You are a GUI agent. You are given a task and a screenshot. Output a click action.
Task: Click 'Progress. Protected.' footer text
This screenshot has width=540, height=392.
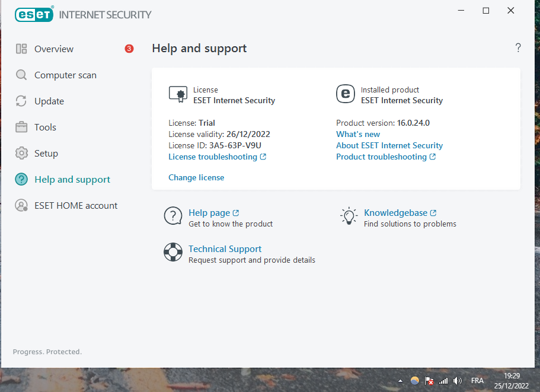[47, 352]
